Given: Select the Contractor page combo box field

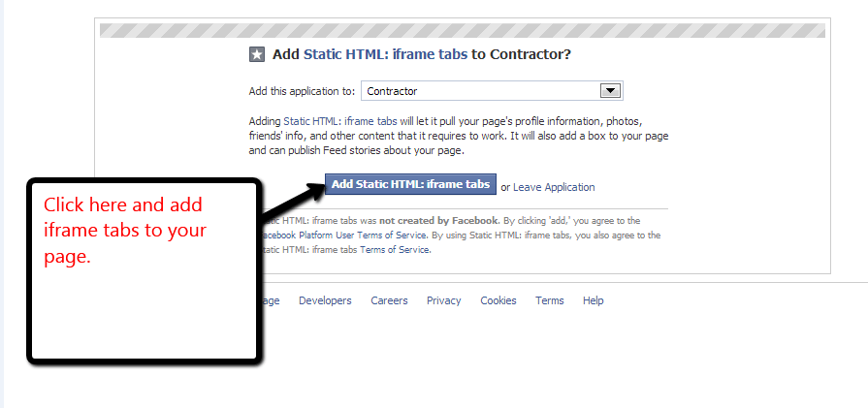Looking at the screenshot, I should coord(492,91).
